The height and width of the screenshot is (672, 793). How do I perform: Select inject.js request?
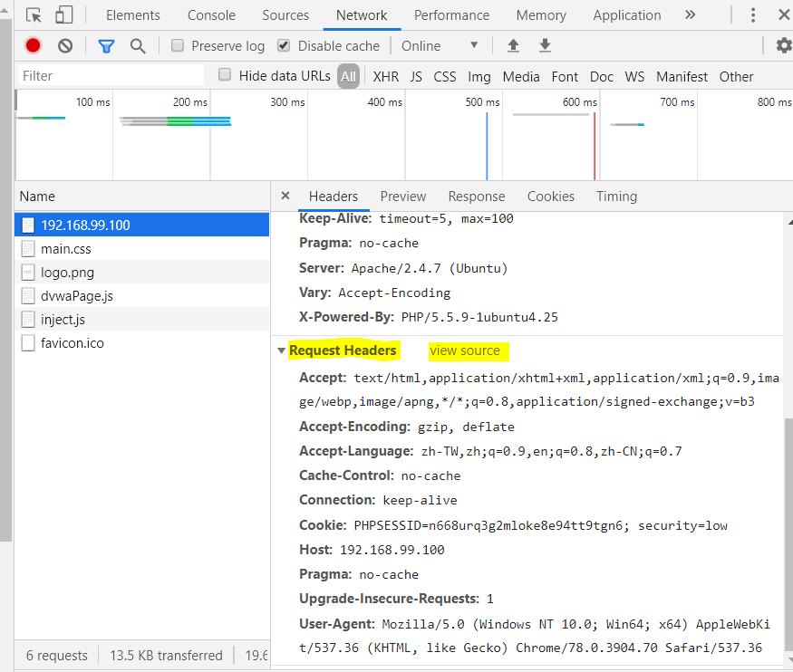141,320
